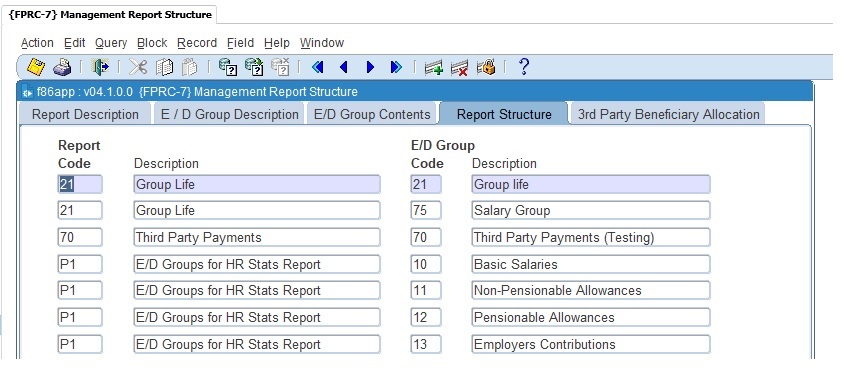The image size is (846, 374).
Task: Click the E/D Group Code 11 field
Action: pos(426,290)
